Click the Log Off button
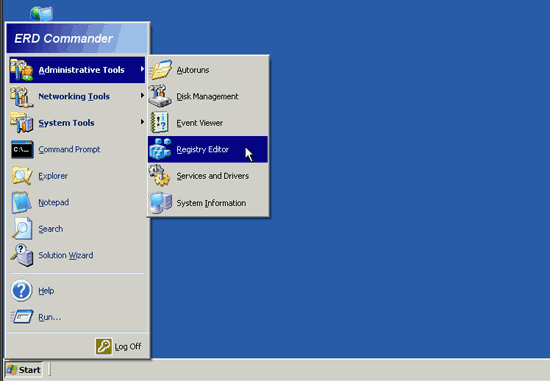The image size is (550, 381). 119,347
